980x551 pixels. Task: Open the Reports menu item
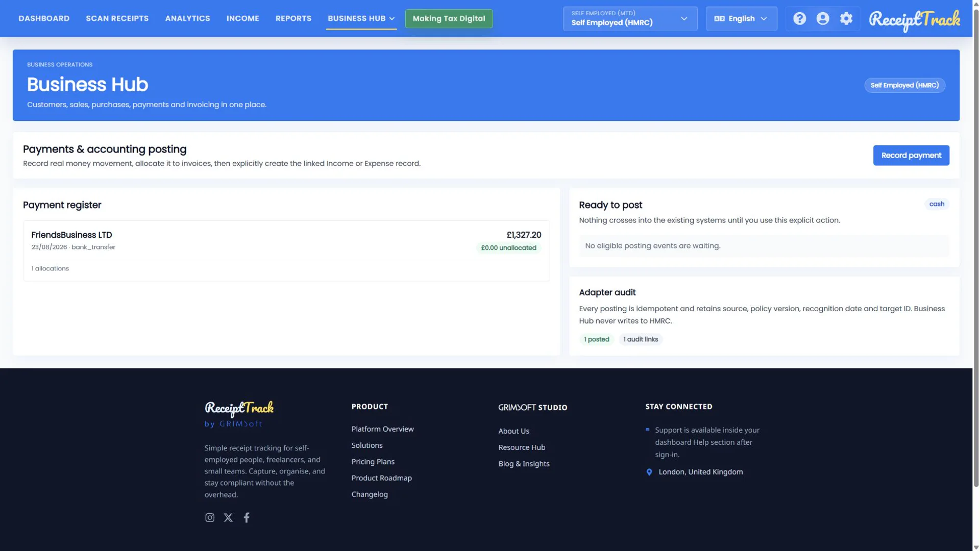tap(293, 18)
